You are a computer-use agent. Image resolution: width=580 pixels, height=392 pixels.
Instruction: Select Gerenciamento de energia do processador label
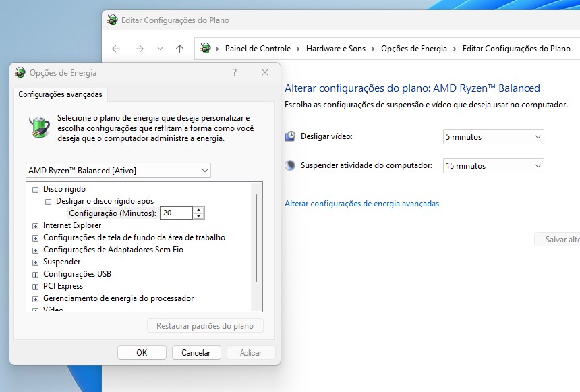point(119,298)
